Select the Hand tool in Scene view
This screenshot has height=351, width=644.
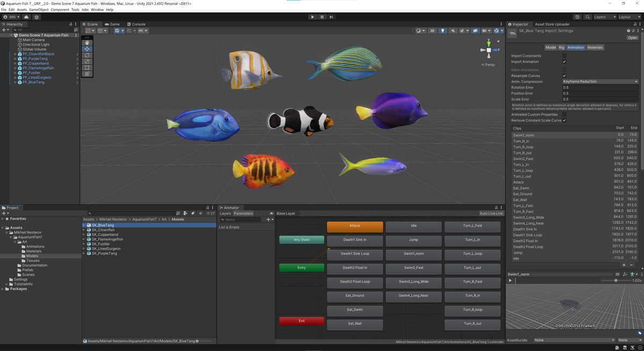(87, 42)
